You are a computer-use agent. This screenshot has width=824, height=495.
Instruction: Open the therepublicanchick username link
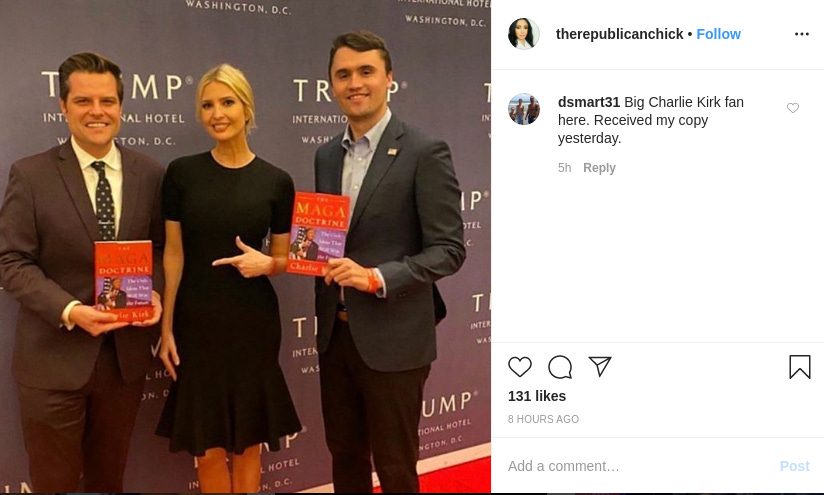pyautogui.click(x=619, y=34)
